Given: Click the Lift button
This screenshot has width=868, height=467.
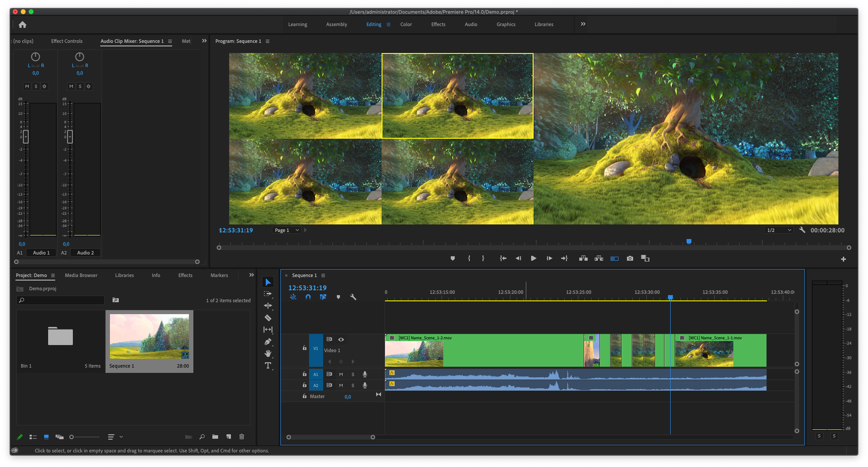Looking at the screenshot, I should [583, 258].
